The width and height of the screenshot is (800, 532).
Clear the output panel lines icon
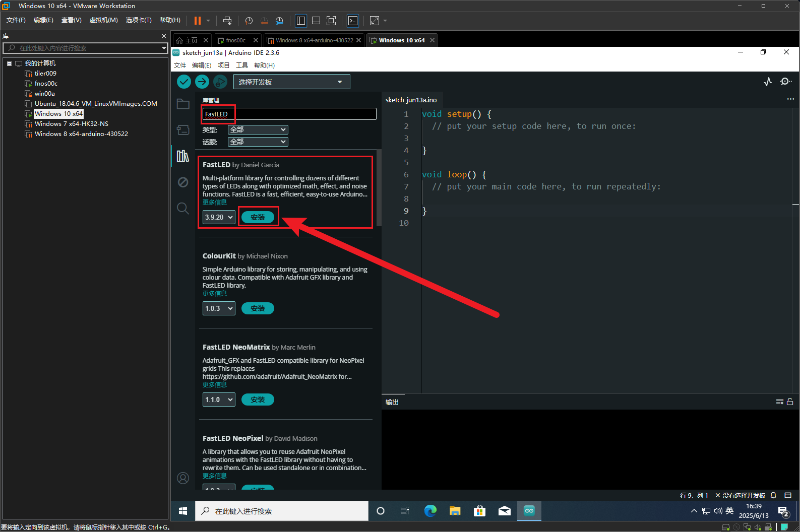[779, 402]
